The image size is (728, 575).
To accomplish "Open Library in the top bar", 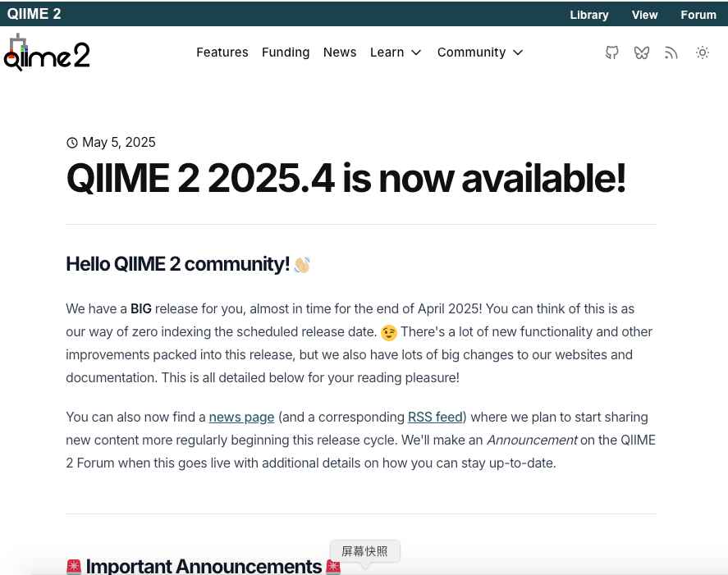I will tap(589, 15).
